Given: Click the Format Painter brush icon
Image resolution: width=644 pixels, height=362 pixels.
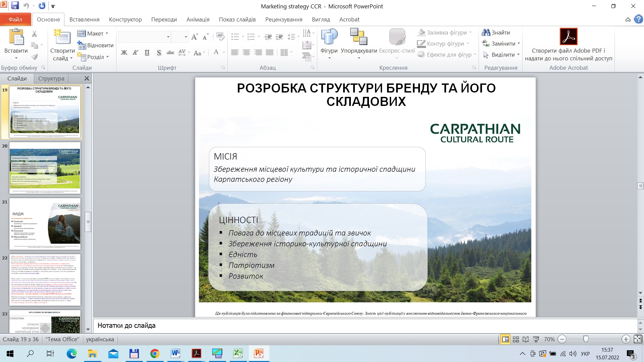Looking at the screenshot, I should pyautogui.click(x=35, y=57).
